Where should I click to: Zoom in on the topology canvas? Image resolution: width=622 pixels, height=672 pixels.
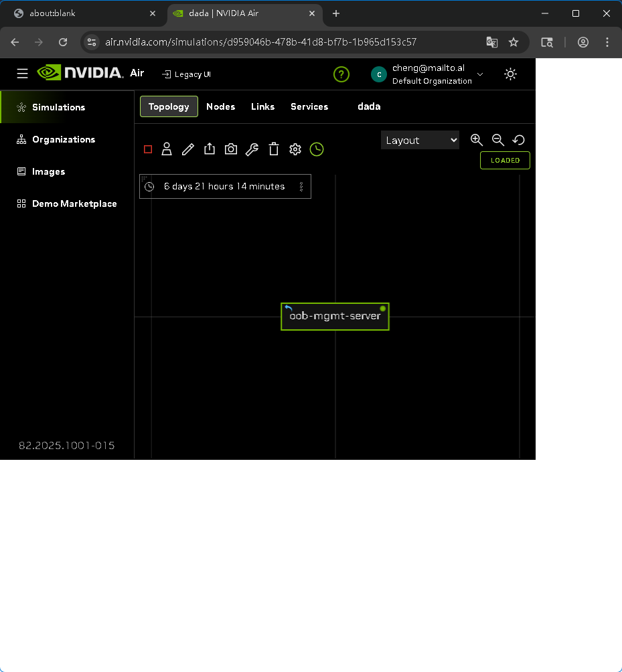tap(477, 140)
